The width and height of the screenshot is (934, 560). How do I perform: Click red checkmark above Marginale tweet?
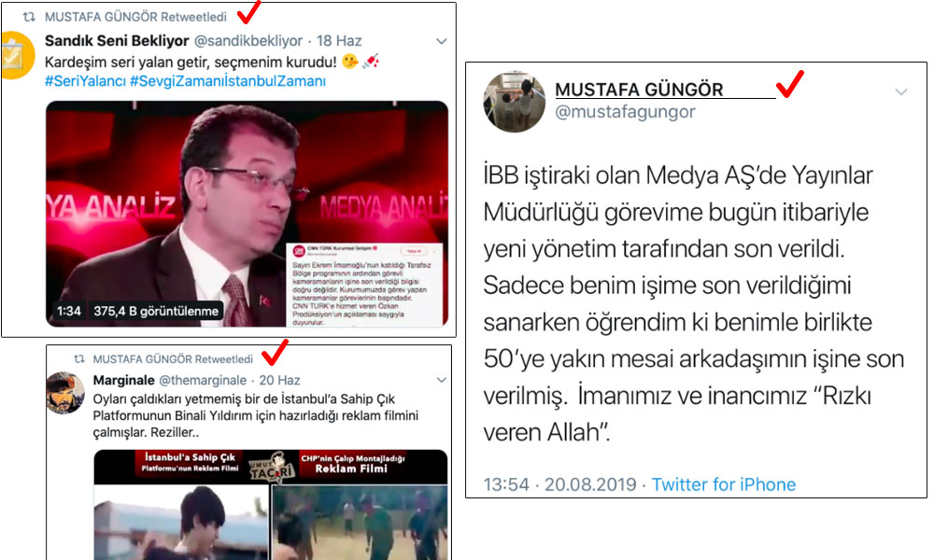click(276, 352)
